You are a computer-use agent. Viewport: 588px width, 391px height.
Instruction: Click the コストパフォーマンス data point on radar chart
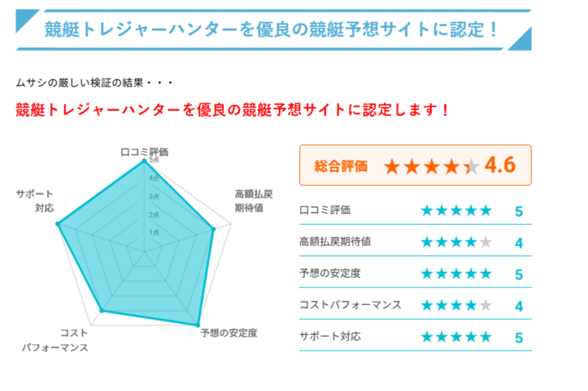[x=101, y=310]
